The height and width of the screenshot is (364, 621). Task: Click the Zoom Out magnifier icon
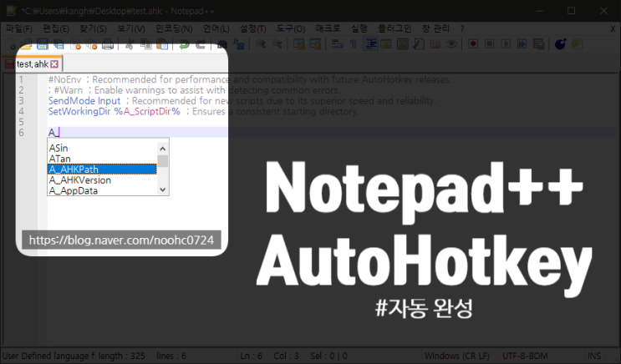tap(277, 44)
